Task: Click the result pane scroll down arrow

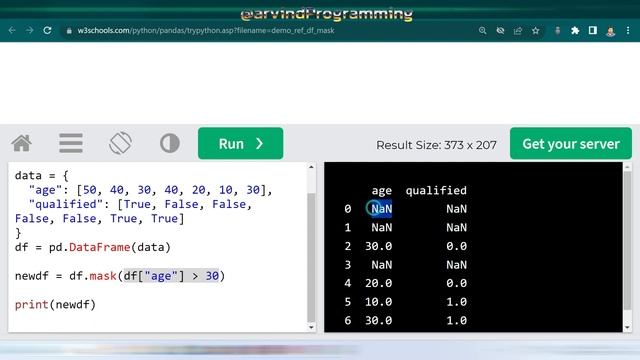Action: coord(627,327)
